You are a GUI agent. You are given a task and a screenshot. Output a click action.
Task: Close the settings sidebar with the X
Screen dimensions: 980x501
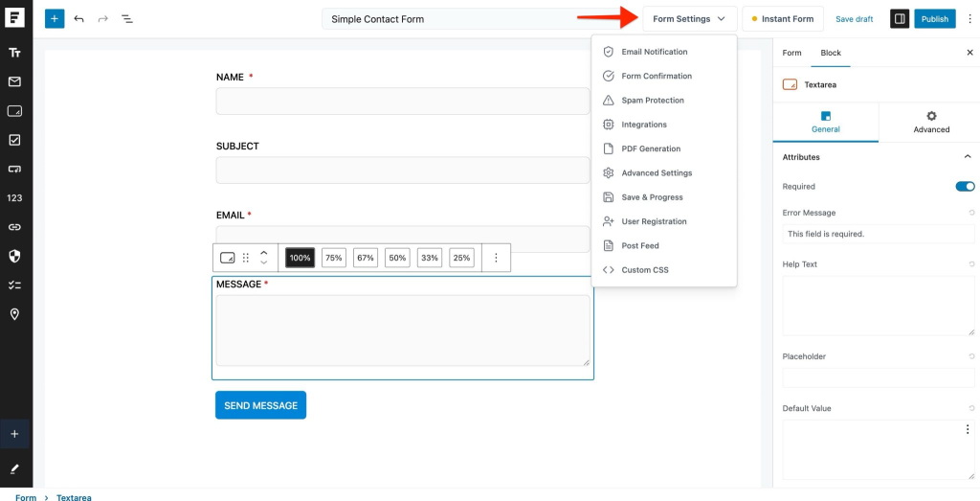pos(969,53)
